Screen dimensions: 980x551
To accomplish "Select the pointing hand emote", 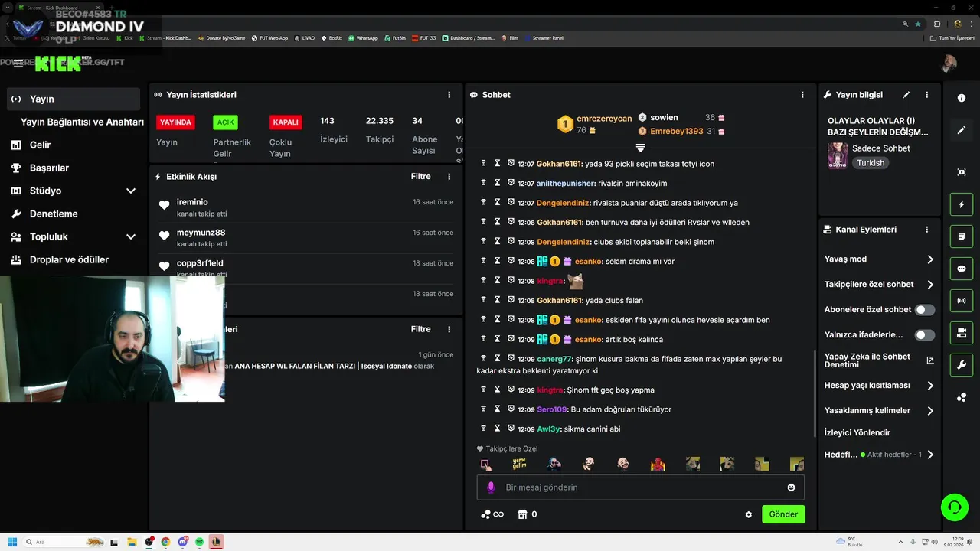I will coord(485,464).
